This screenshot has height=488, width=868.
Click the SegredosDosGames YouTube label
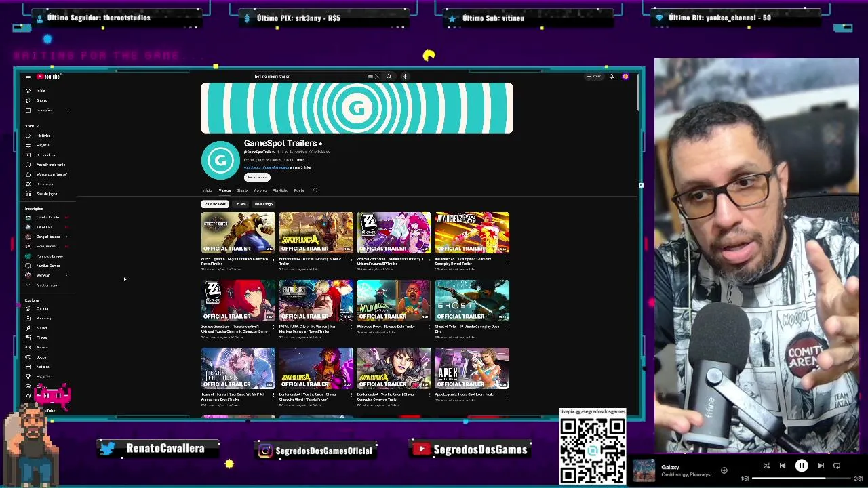pyautogui.click(x=479, y=449)
